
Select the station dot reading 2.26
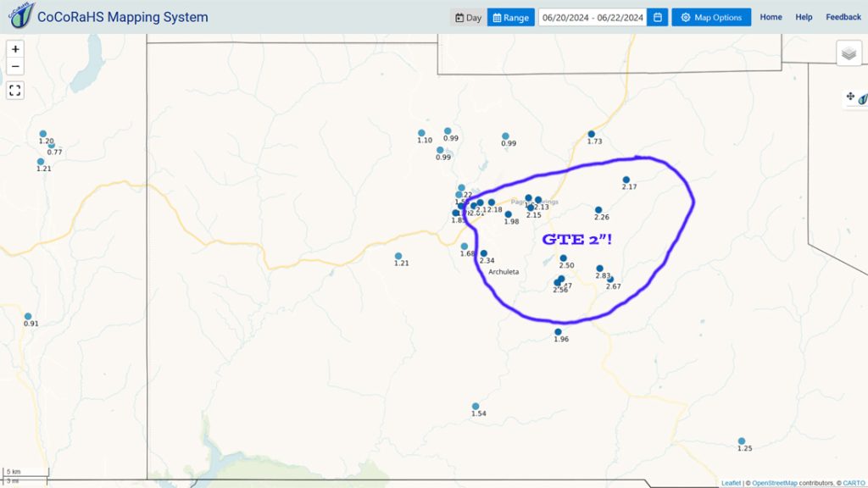[598, 210]
